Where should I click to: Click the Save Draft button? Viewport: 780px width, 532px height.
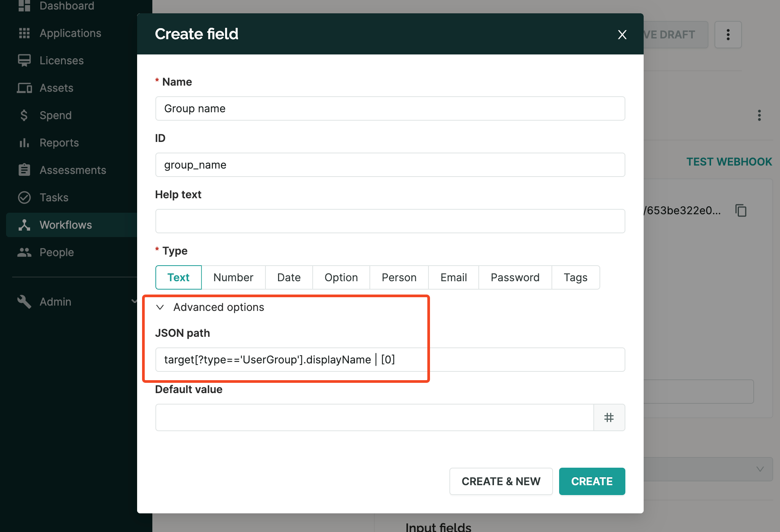click(676, 35)
